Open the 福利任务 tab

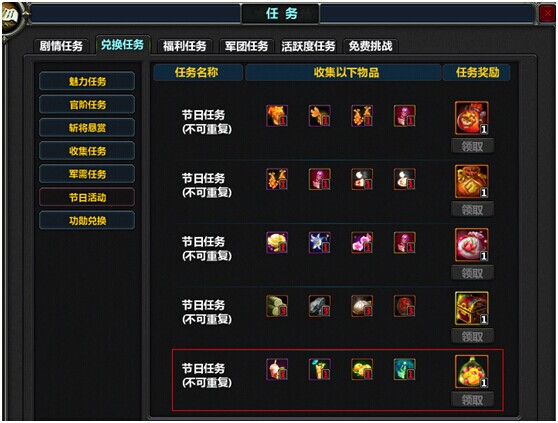point(184,46)
